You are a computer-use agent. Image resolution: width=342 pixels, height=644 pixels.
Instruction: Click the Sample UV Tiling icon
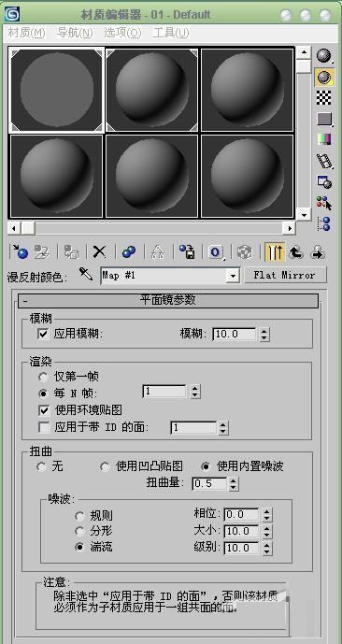pos(324,119)
